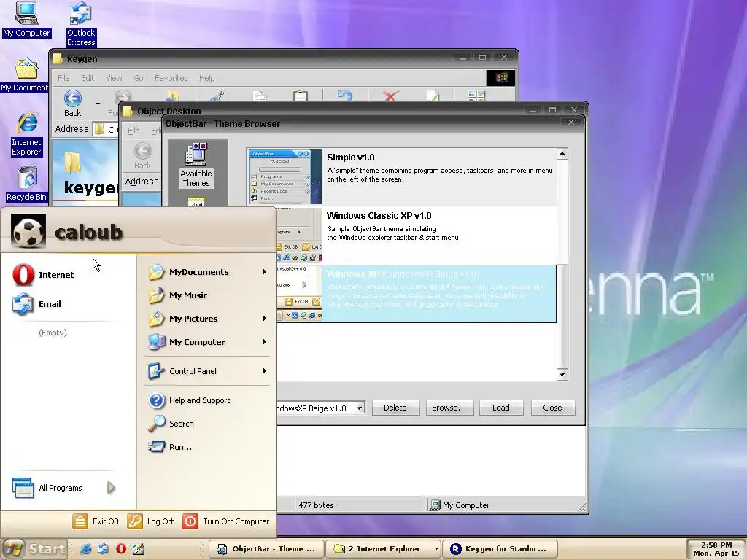Click the (Empty) entry in start menu
This screenshot has width=747, height=560.
[53, 332]
